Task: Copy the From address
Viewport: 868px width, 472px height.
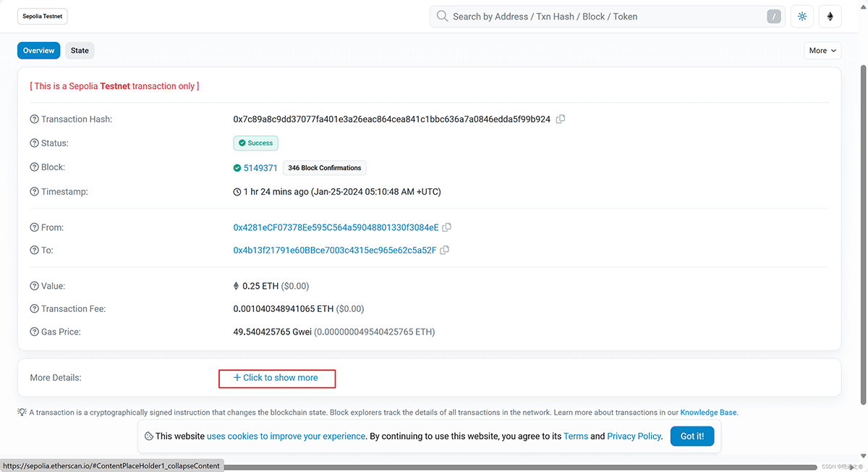Action: pyautogui.click(x=447, y=227)
